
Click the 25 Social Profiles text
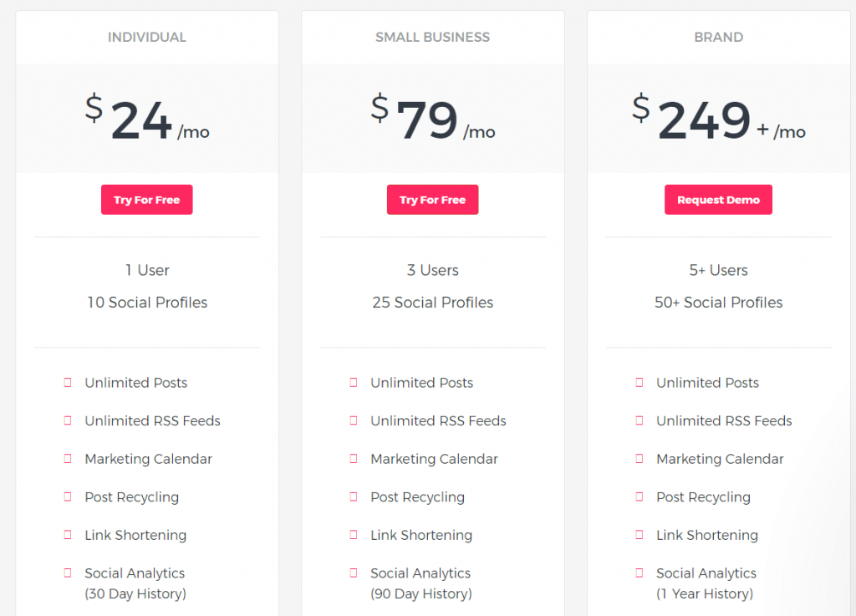coord(432,303)
